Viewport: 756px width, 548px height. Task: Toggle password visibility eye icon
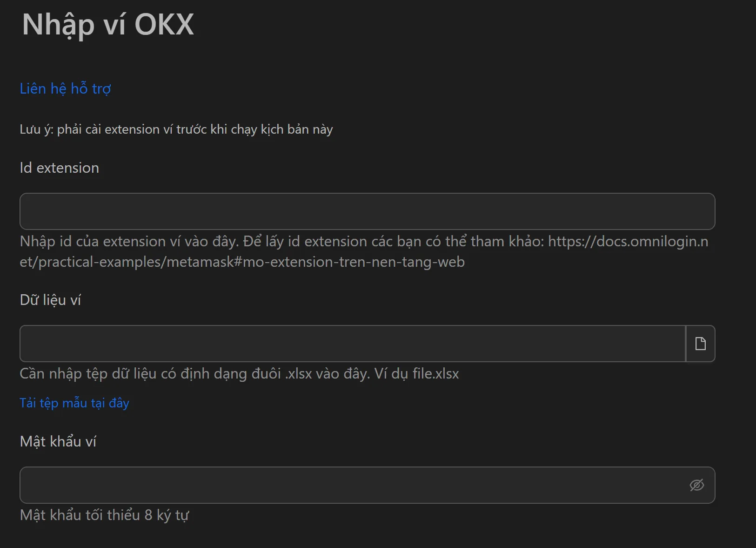click(696, 485)
